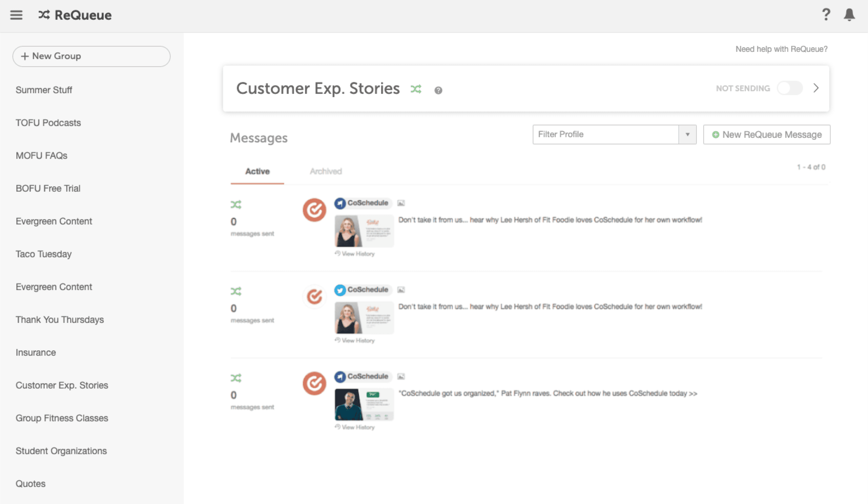Select the Thank You Thursdays group

click(x=60, y=320)
